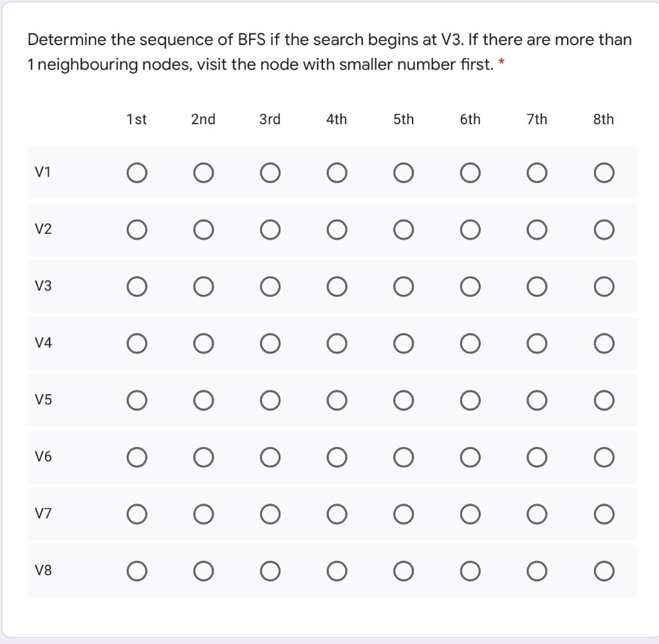This screenshot has width=659, height=644.
Task: Pick 6th position for V8
Action: pyautogui.click(x=470, y=571)
